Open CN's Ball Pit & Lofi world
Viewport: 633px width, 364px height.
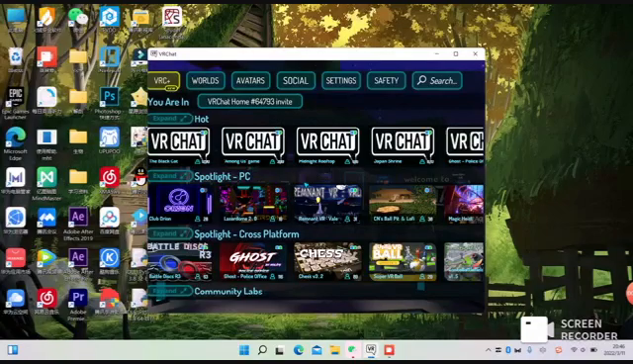pyautogui.click(x=403, y=204)
